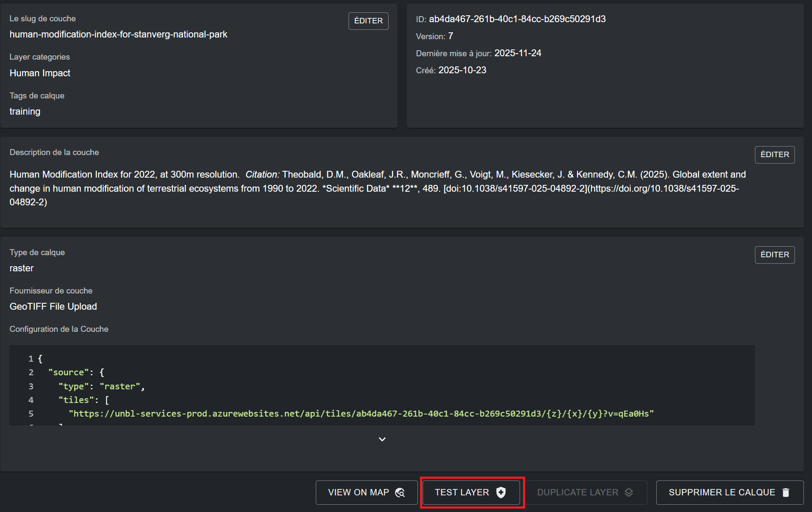The height and width of the screenshot is (512, 812).
Task: Click the italic 'Citation:' word in description
Action: [262, 175]
